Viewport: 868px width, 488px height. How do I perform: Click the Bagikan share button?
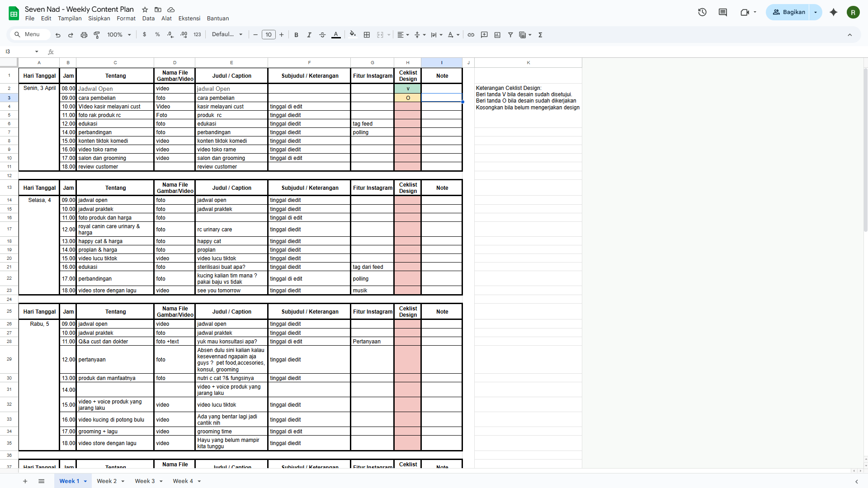(x=788, y=12)
